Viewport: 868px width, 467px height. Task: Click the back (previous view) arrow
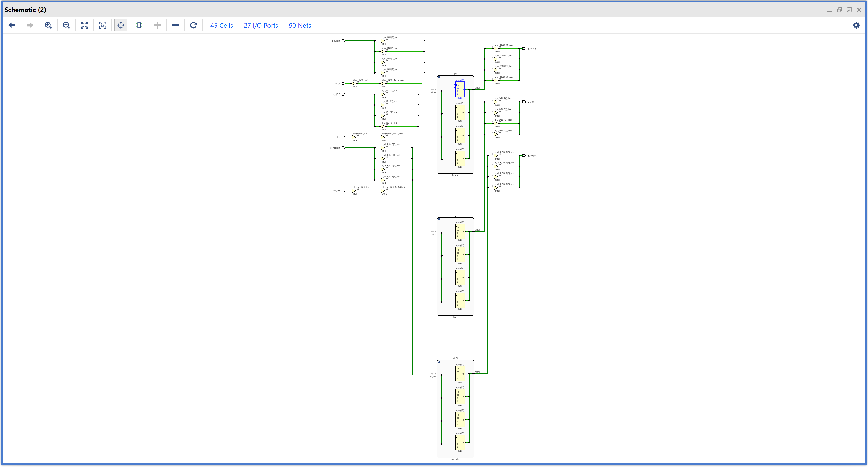12,25
